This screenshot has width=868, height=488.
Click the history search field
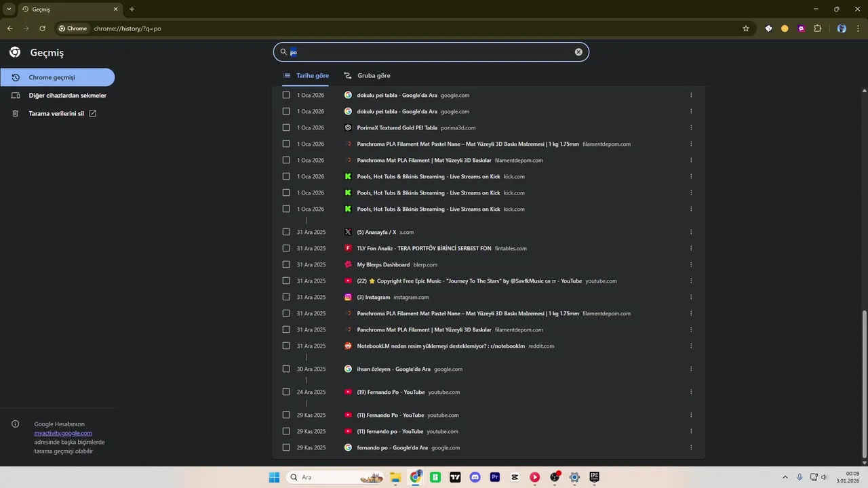point(431,52)
